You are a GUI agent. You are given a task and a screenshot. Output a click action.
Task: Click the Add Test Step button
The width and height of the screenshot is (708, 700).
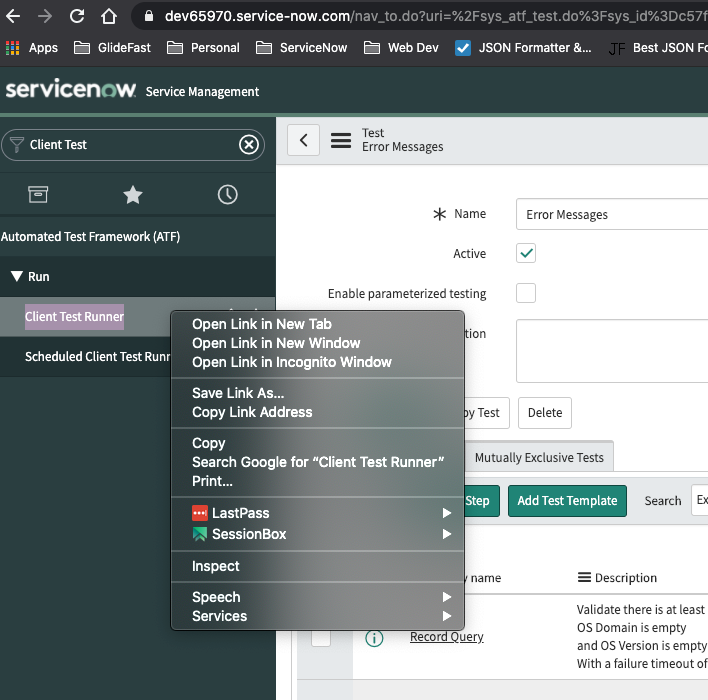pyautogui.click(x=481, y=500)
